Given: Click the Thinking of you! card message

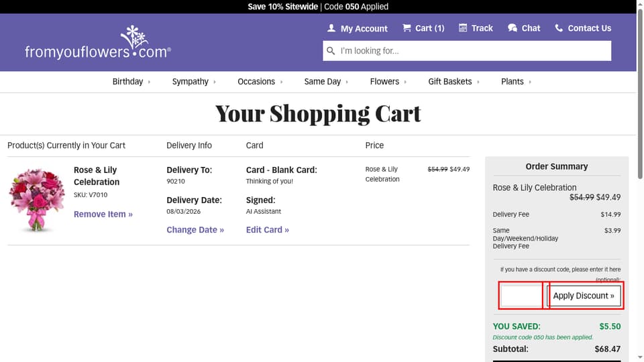Looking at the screenshot, I should (x=270, y=182).
